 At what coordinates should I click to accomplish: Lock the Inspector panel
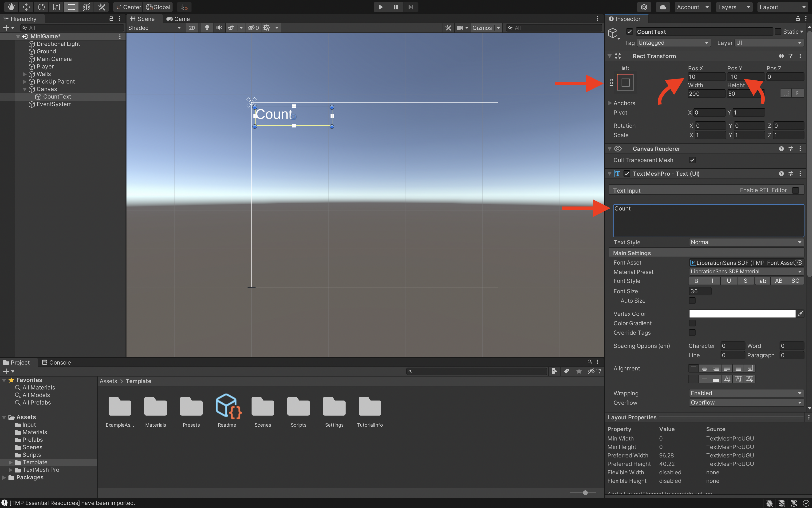(798, 19)
